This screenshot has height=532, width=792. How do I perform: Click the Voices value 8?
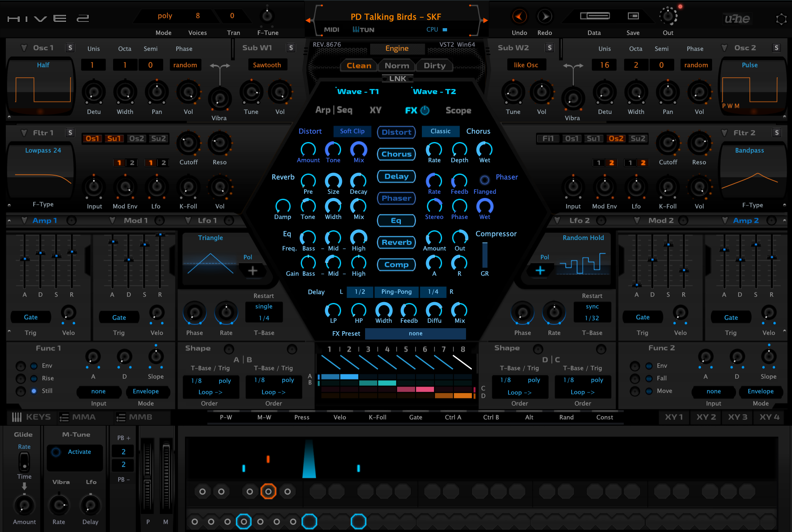point(198,16)
